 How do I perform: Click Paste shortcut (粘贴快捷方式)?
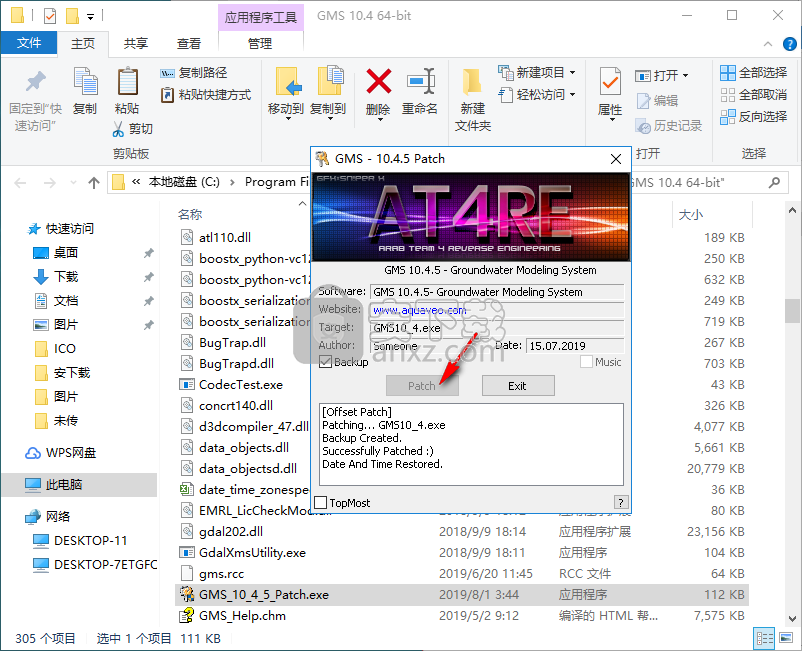(206, 95)
